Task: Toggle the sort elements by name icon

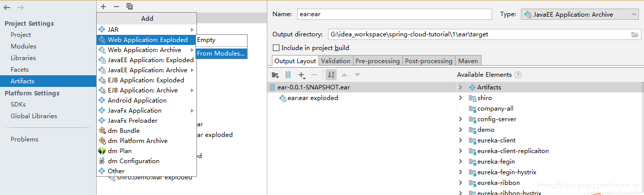Action: [331, 75]
